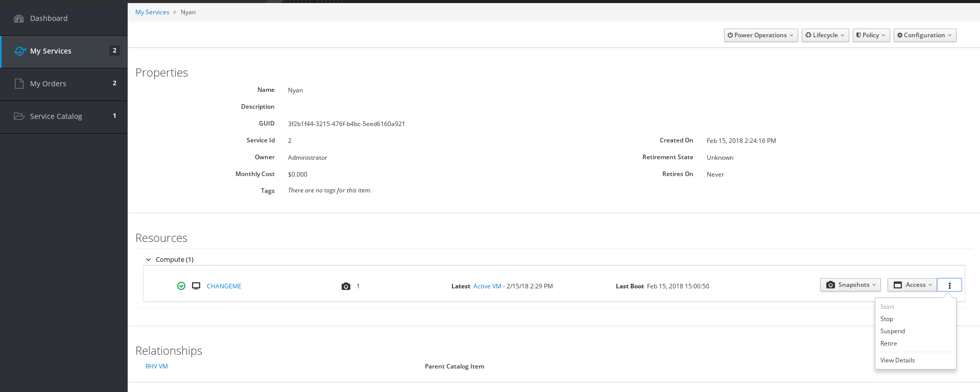Viewport: 980px width, 392px height.
Task: Open the Access dropdown button
Action: click(x=912, y=285)
